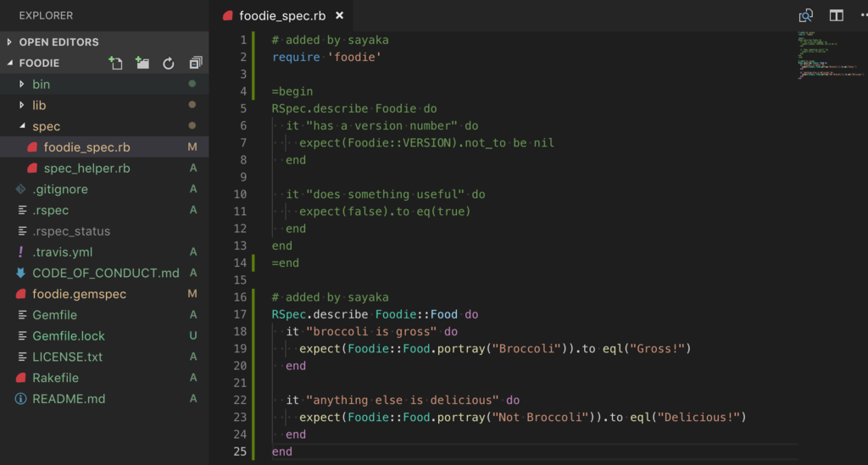Click the final end keyword on line 25

tap(281, 451)
